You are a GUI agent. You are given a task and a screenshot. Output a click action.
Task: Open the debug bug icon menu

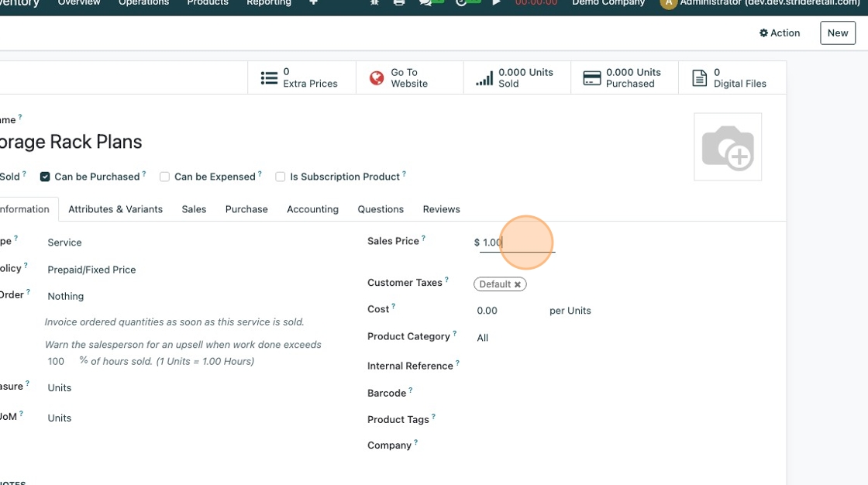click(375, 3)
